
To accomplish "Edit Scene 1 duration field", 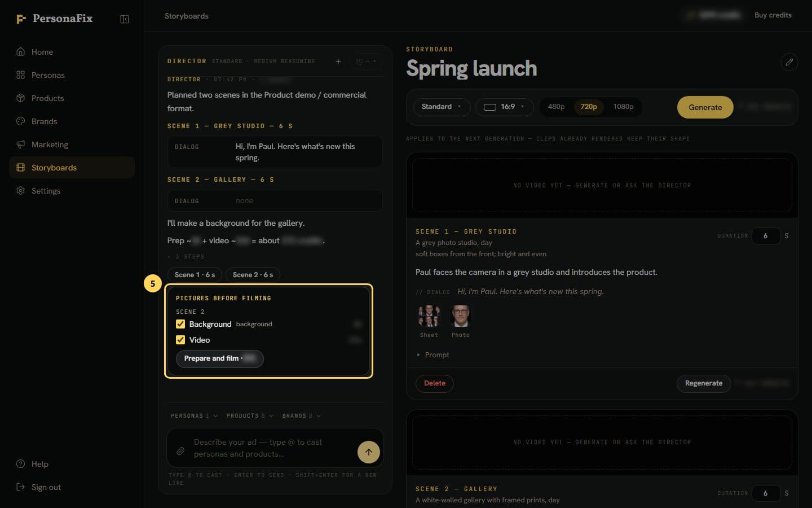I will [766, 236].
